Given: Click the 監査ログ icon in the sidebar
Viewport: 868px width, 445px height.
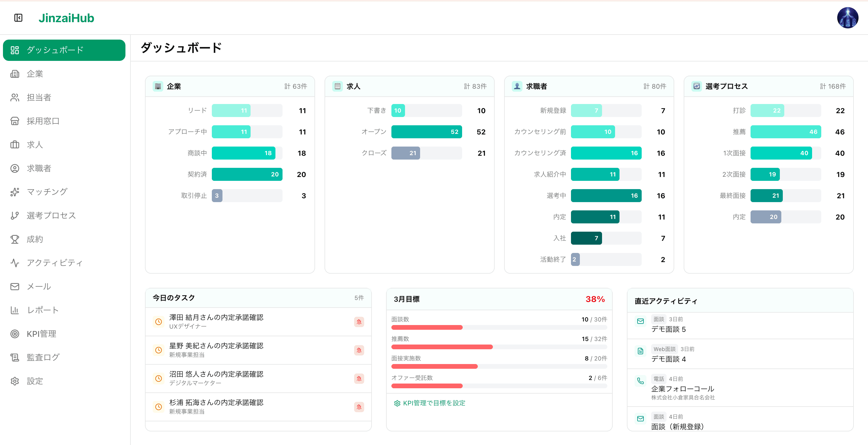Looking at the screenshot, I should 15,357.
